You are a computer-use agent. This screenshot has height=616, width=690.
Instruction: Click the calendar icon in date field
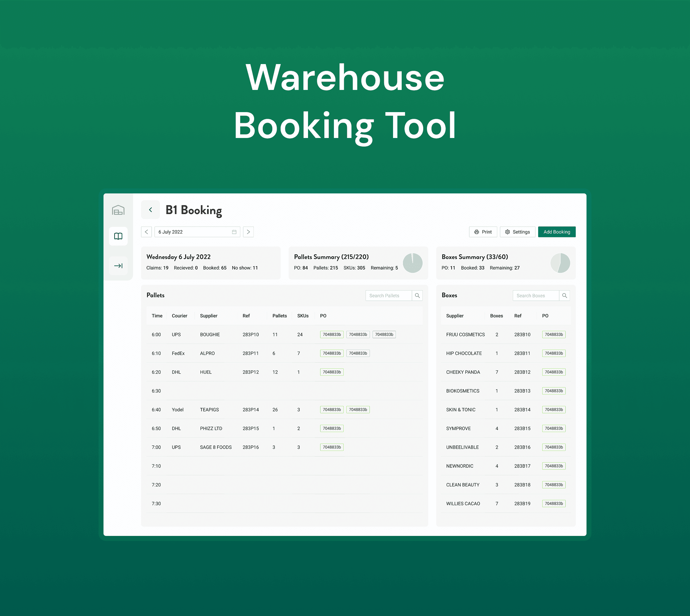click(x=234, y=232)
